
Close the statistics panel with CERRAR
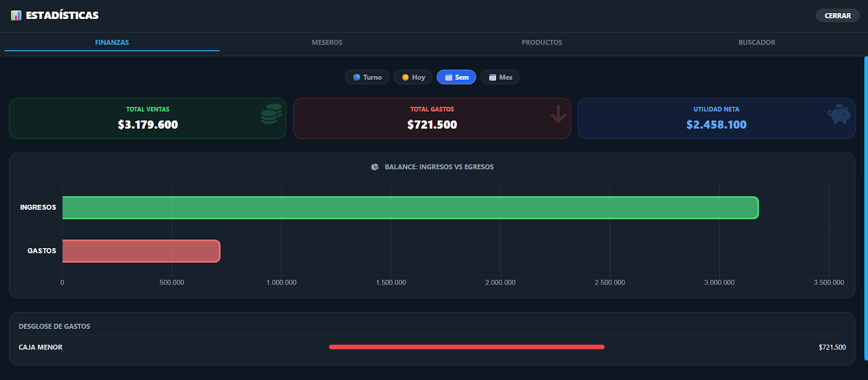[838, 15]
